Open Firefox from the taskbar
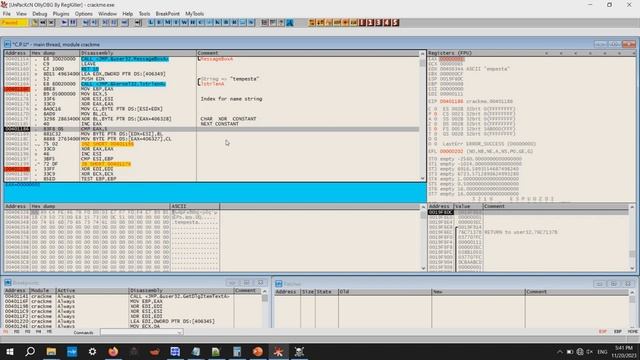The width and height of the screenshot is (640, 360). 113,351
